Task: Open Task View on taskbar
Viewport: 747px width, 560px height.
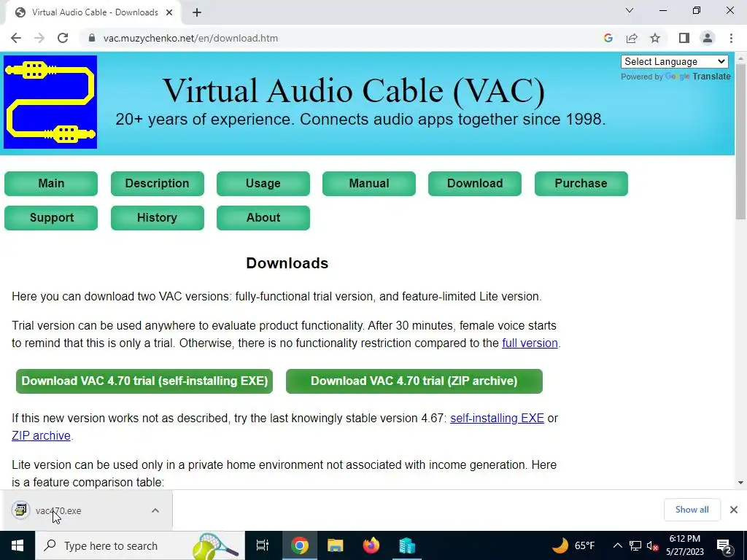Action: point(263,545)
